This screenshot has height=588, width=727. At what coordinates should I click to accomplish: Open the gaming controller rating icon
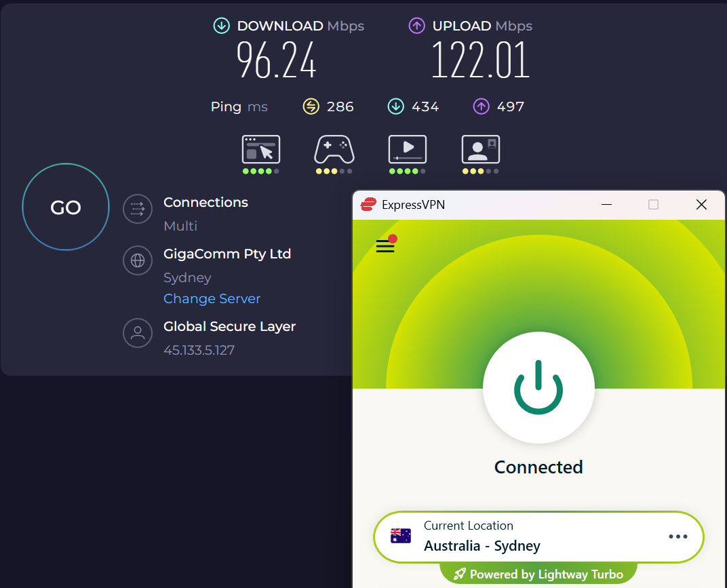(334, 149)
